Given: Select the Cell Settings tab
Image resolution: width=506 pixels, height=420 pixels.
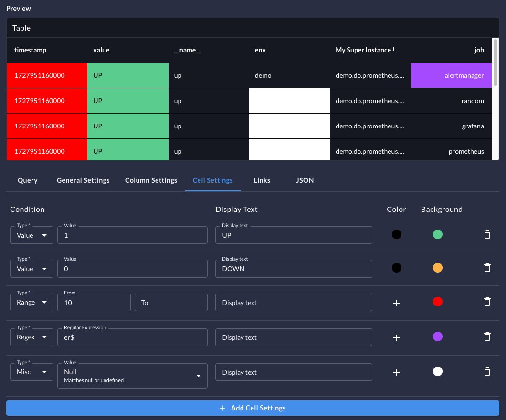Looking at the screenshot, I should pos(212,180).
